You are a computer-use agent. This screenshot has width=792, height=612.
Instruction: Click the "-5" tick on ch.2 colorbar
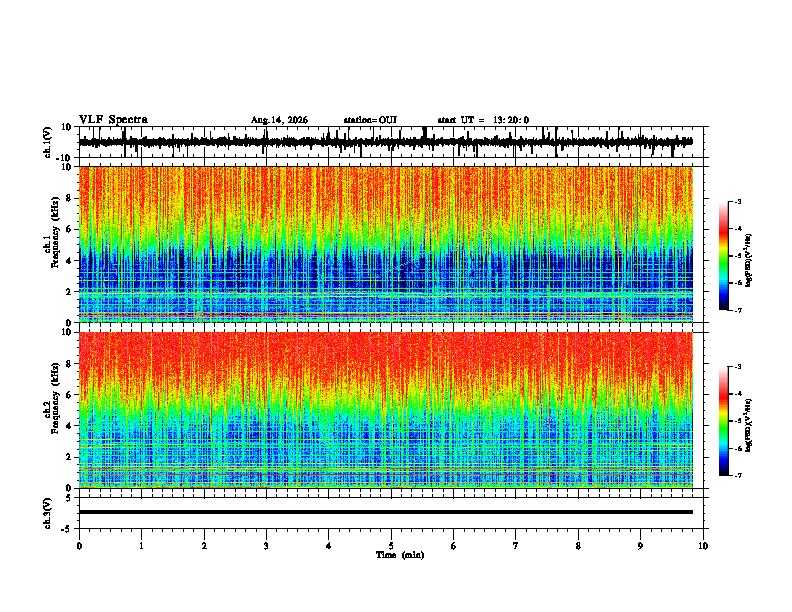pyautogui.click(x=737, y=421)
